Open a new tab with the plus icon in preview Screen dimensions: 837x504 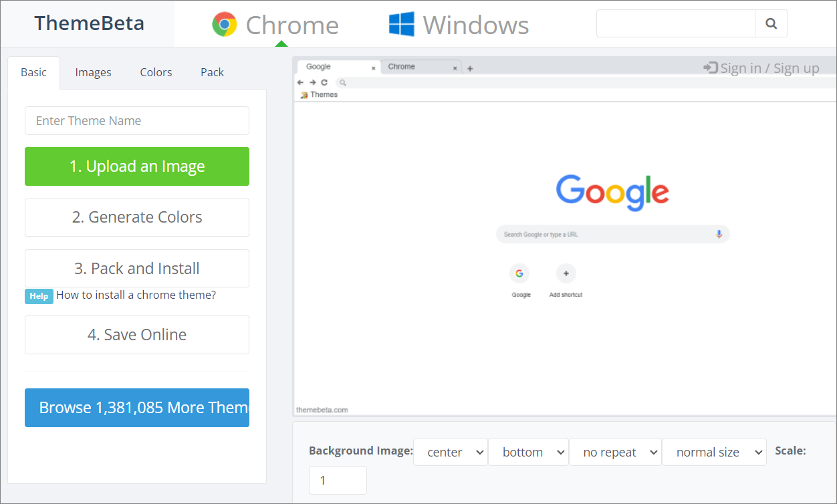click(469, 67)
